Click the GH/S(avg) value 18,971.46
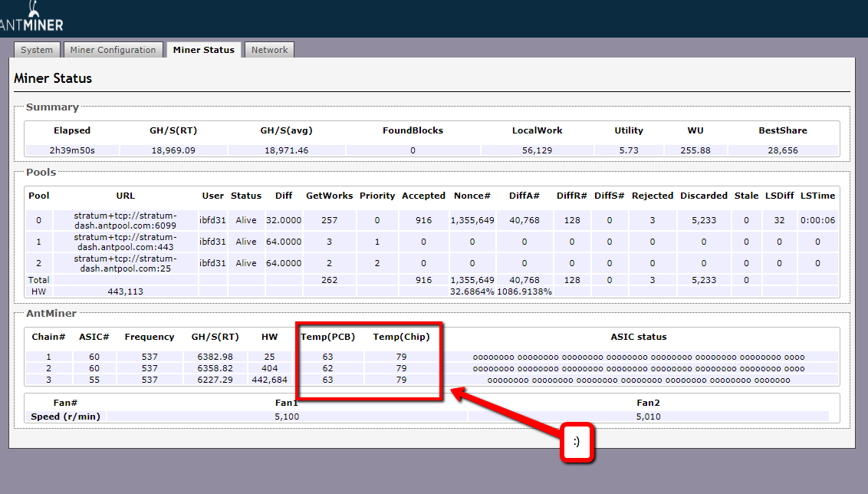868x494 pixels. (286, 150)
